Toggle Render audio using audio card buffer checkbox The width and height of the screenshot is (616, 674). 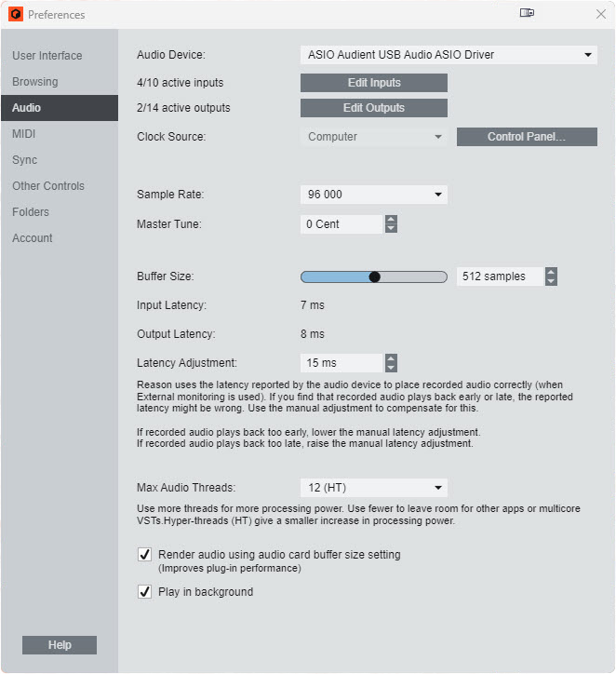point(144,555)
